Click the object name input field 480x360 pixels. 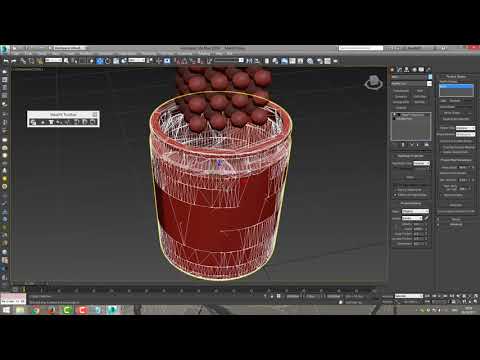coord(409,77)
